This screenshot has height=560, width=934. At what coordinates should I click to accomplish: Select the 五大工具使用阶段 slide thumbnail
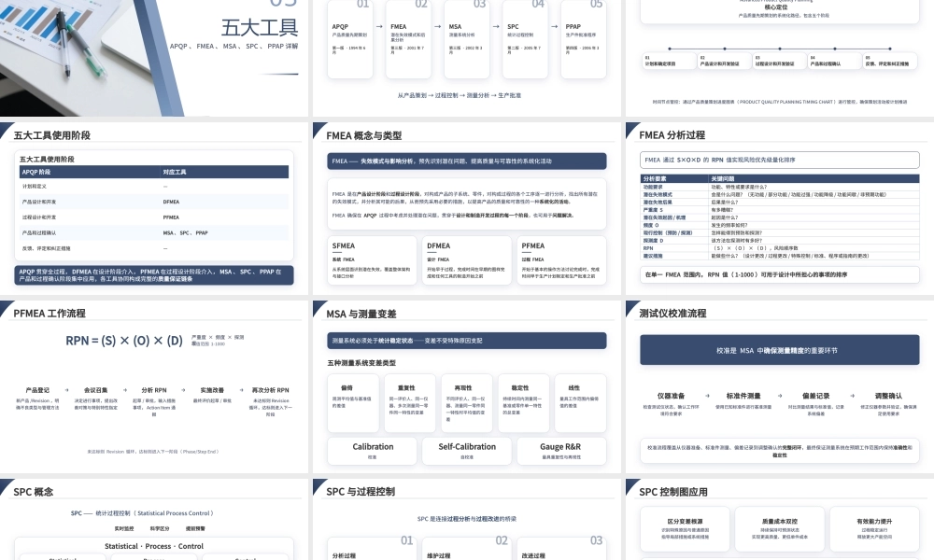tap(154, 208)
